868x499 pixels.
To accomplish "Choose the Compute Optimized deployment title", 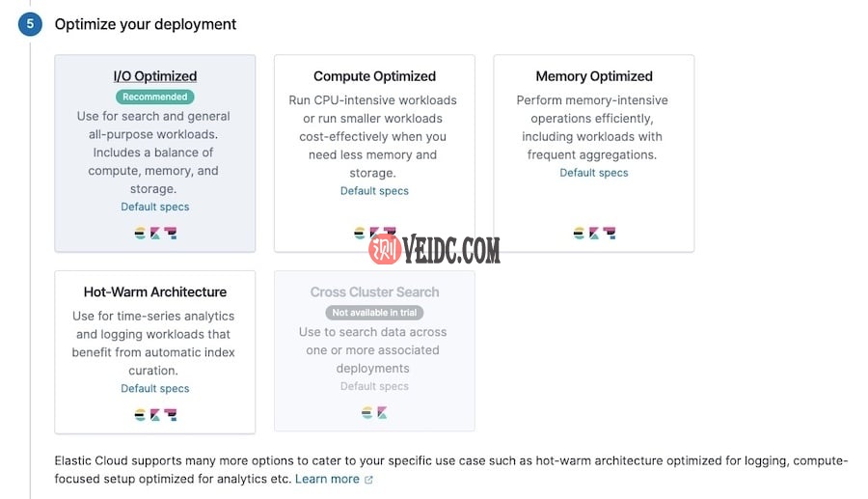I will tap(374, 76).
